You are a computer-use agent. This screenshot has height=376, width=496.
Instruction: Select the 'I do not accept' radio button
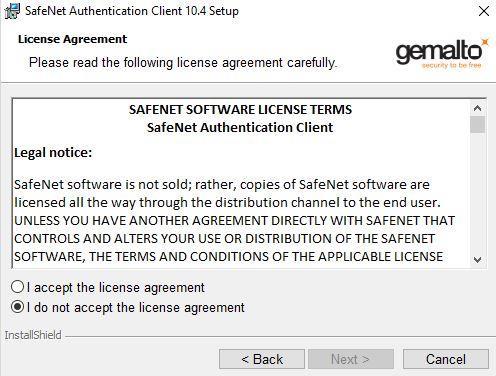pyautogui.click(x=17, y=307)
